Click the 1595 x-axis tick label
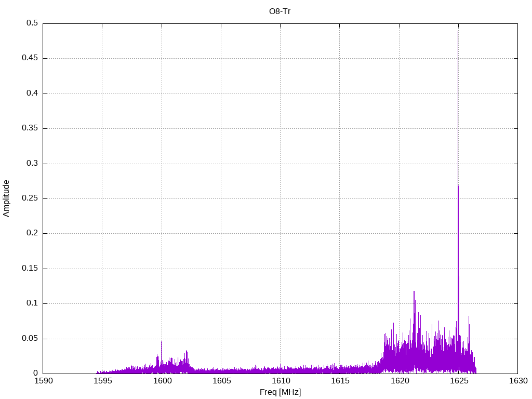Screen dimensions: 532x399 [x=103, y=381]
